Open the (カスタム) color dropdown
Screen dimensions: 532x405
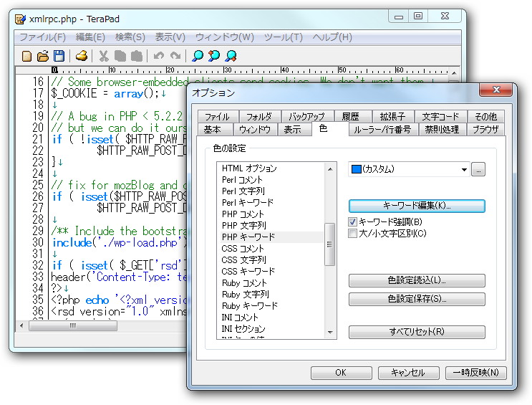tap(464, 169)
